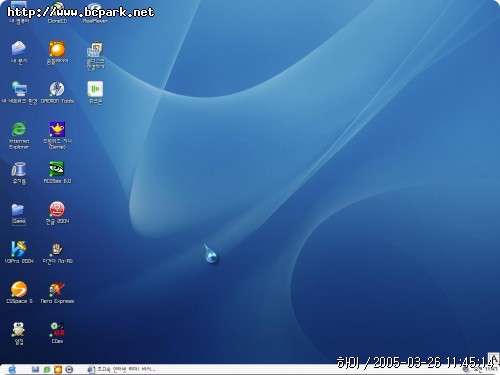
Task: Open the Genie magic-lamp shortcut
Action: [57, 135]
